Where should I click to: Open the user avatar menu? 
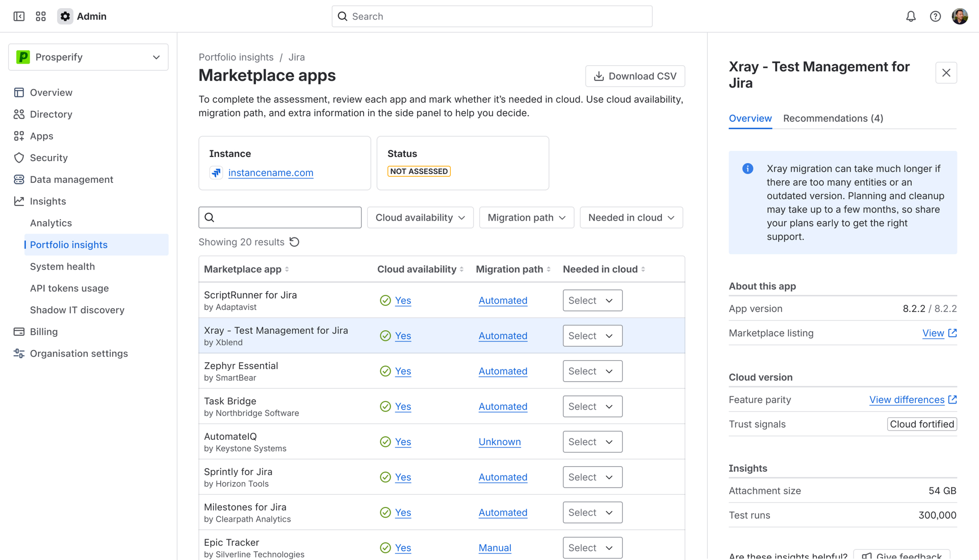coord(960,16)
